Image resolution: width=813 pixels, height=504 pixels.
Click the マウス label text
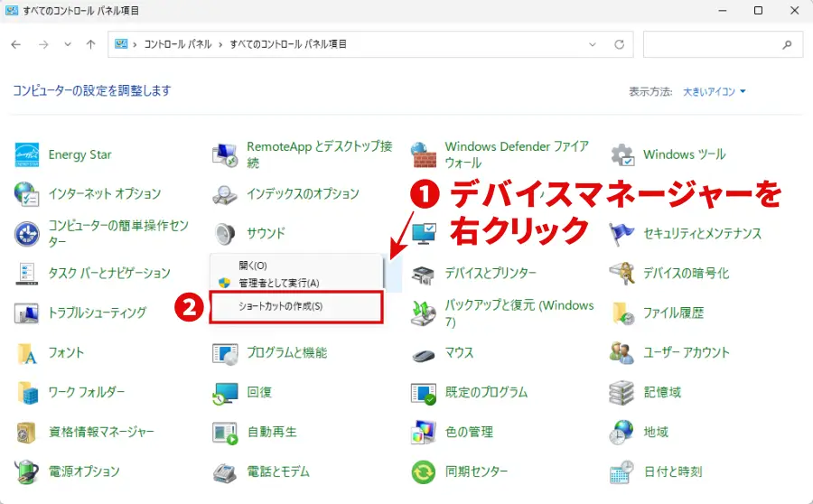(460, 352)
